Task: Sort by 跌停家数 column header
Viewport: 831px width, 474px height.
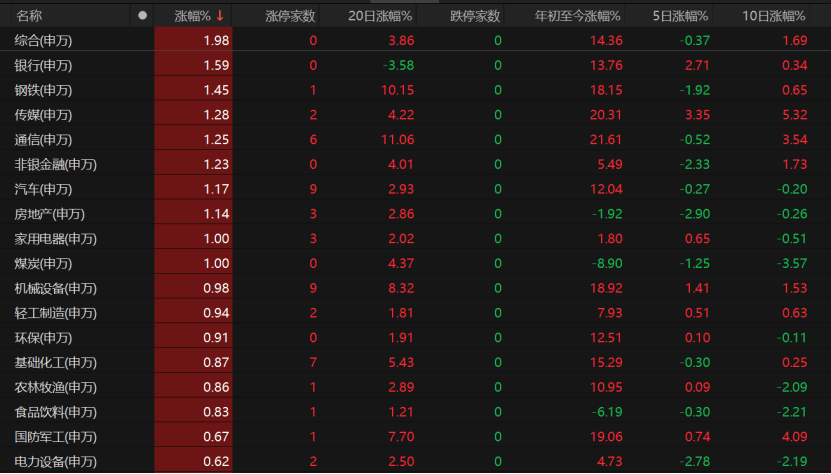Action: click(x=475, y=16)
